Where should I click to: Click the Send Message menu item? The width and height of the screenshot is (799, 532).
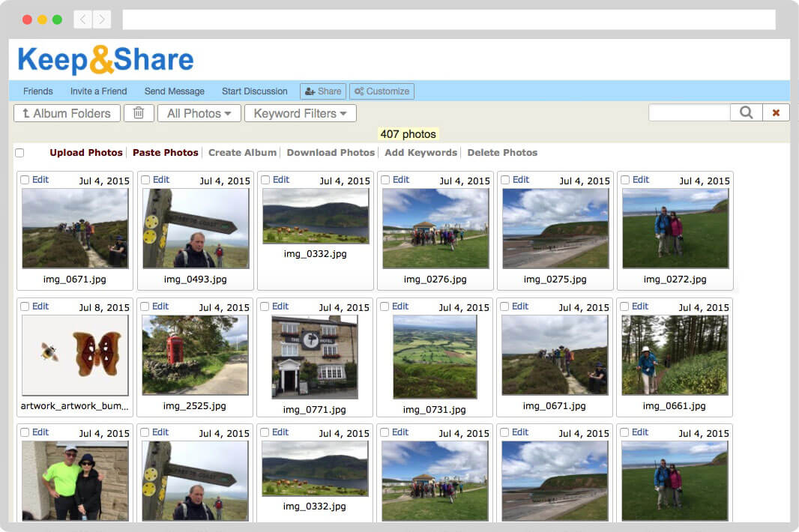(x=174, y=91)
